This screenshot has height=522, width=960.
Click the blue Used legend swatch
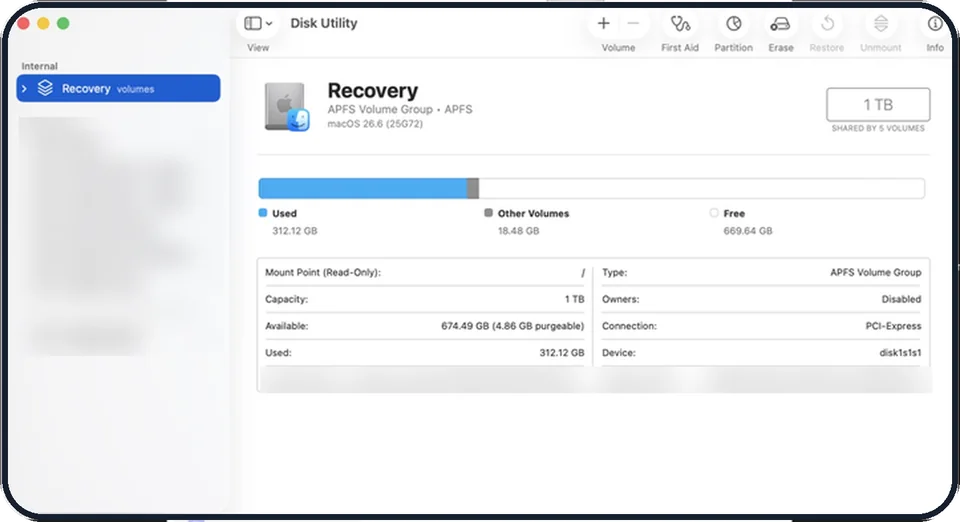pos(263,213)
